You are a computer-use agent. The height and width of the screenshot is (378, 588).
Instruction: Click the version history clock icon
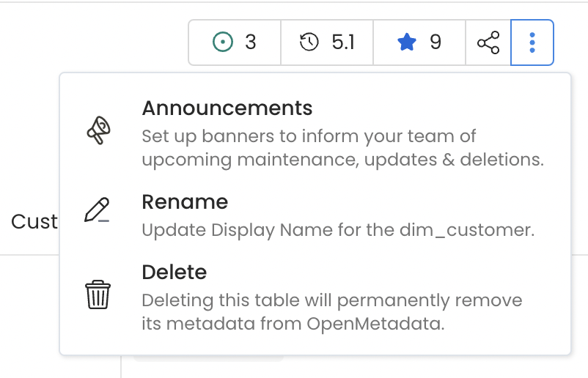tap(309, 42)
